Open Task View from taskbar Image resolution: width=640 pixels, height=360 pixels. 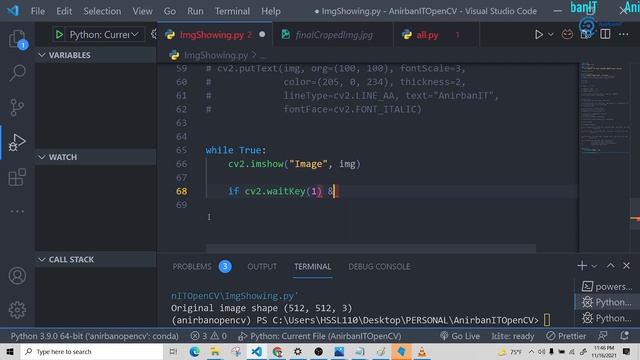pyautogui.click(x=173, y=351)
